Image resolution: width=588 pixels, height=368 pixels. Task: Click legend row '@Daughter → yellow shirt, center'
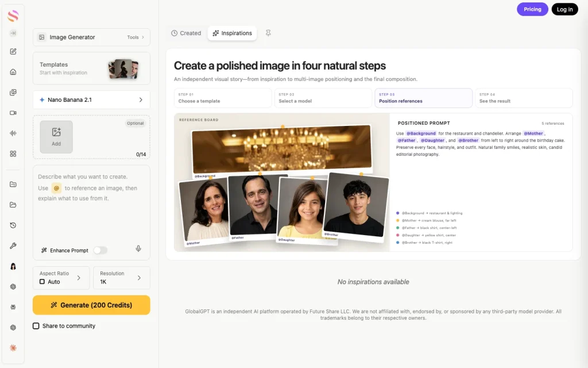[x=426, y=235]
